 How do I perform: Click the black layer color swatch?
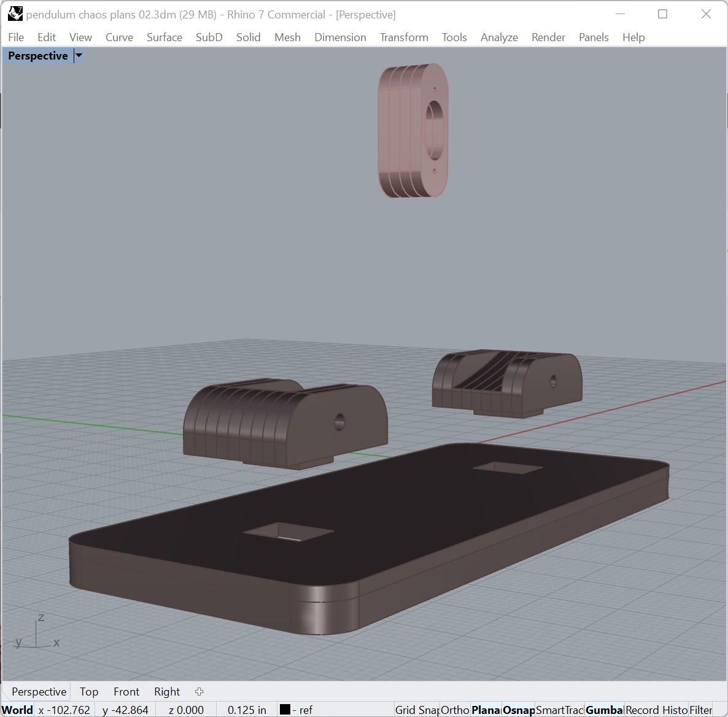click(285, 710)
